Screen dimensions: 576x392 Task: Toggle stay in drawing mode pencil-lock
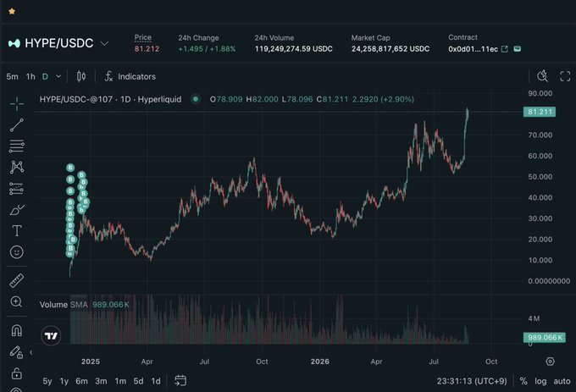(x=17, y=352)
